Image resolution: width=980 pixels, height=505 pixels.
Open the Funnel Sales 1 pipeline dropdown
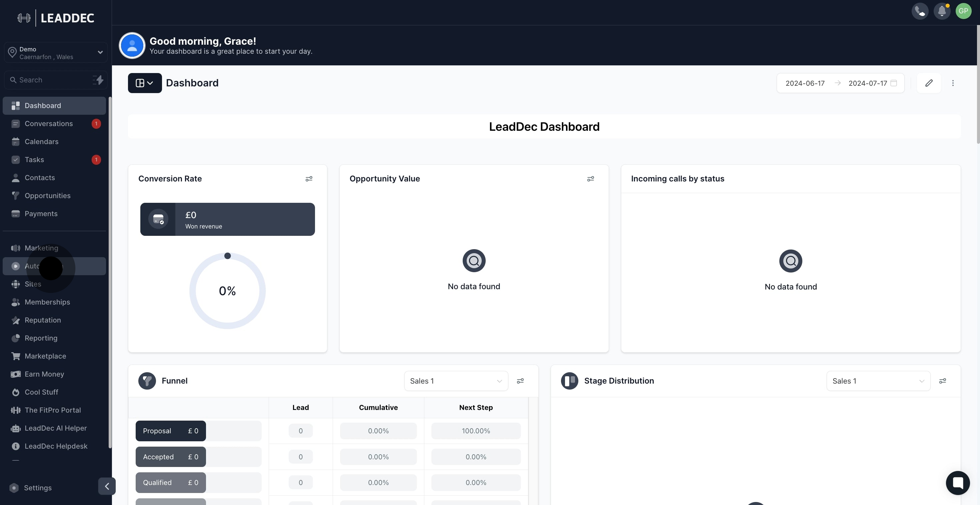tap(456, 381)
